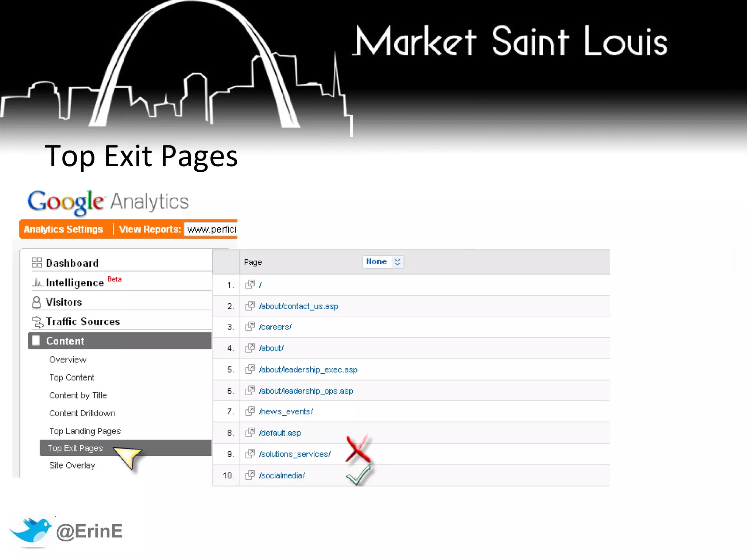Click the Traffic Sources arrows icon

pyautogui.click(x=37, y=322)
